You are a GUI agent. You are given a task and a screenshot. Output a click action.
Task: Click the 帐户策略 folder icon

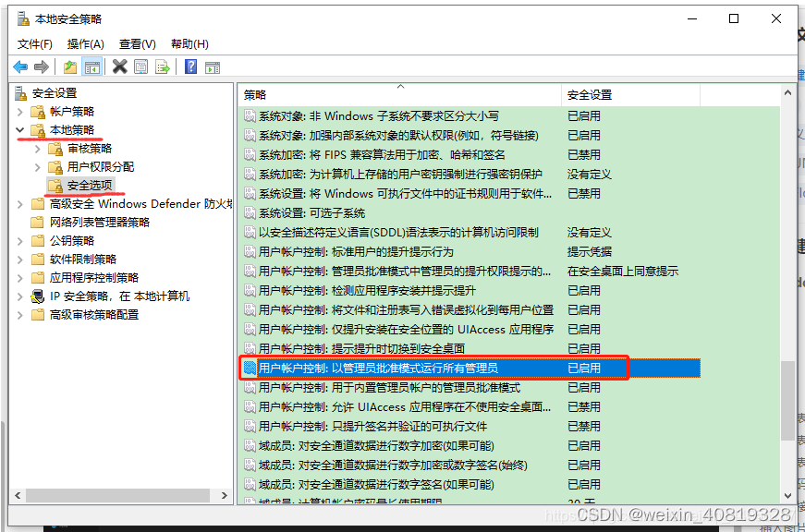tap(38, 112)
